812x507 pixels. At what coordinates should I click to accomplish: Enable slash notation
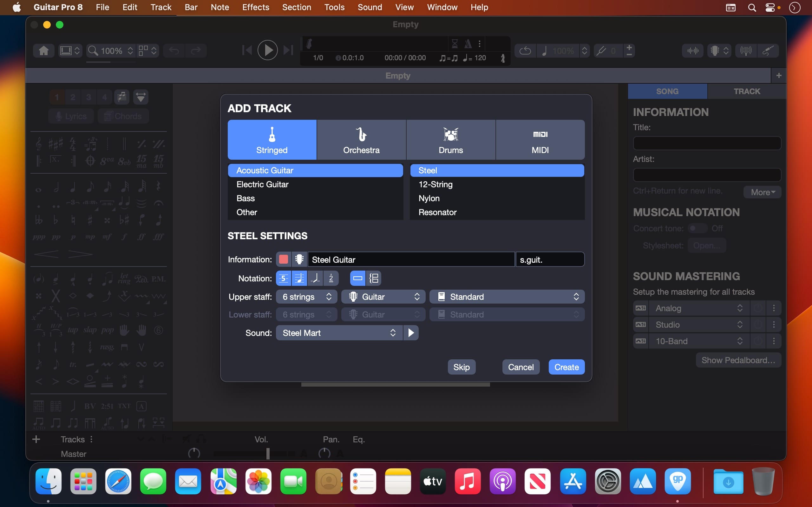[x=315, y=278]
